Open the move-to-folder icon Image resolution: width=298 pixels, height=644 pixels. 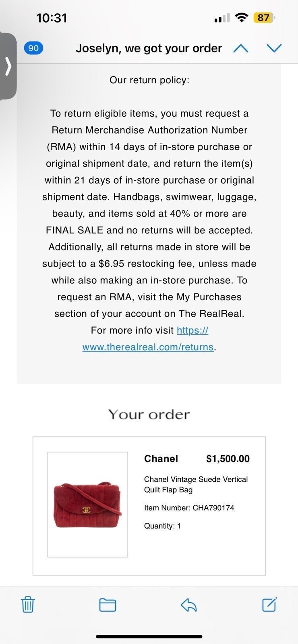108,605
